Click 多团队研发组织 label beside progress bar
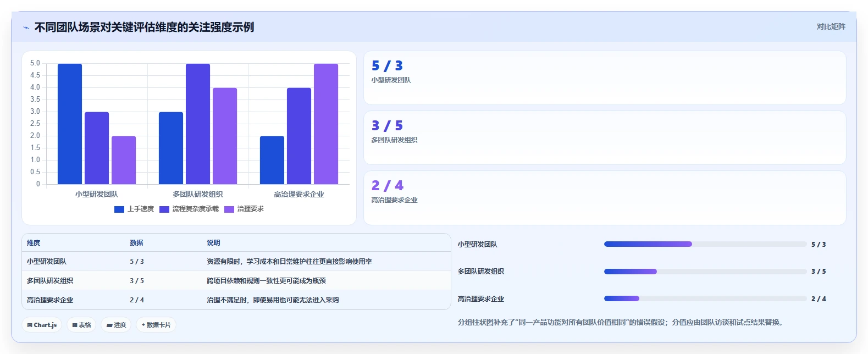This screenshot has height=354, width=868. pyautogui.click(x=481, y=272)
